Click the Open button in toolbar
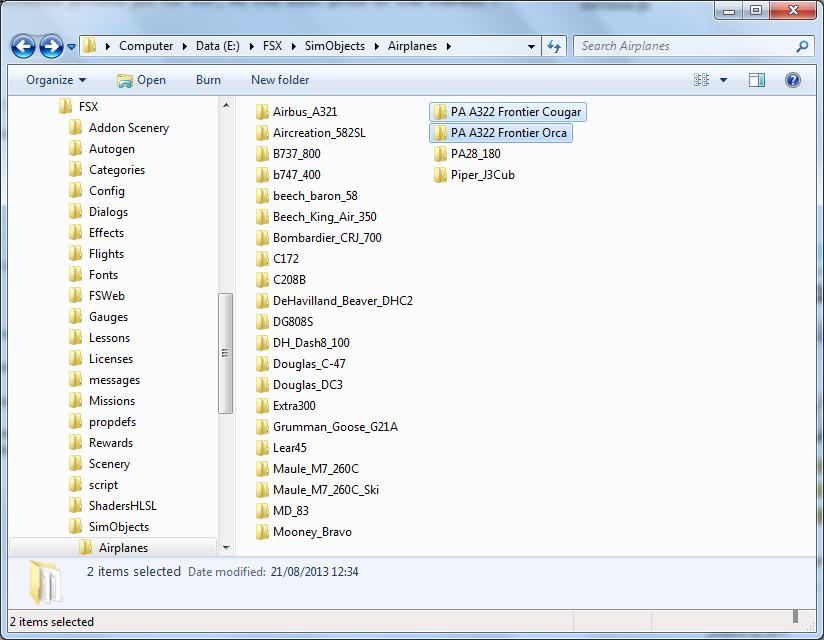The height and width of the screenshot is (640, 824). [x=141, y=80]
